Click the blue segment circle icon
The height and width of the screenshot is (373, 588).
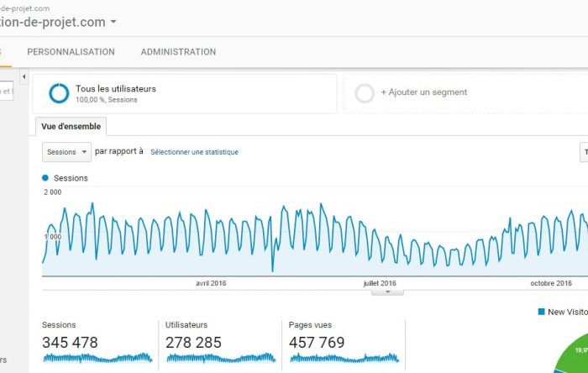click(59, 93)
